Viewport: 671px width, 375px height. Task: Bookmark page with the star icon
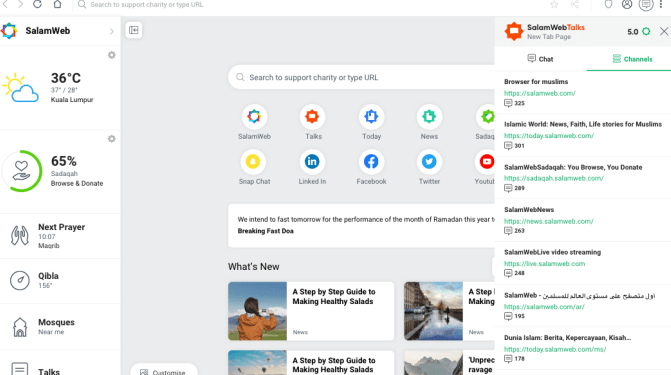click(554, 4)
